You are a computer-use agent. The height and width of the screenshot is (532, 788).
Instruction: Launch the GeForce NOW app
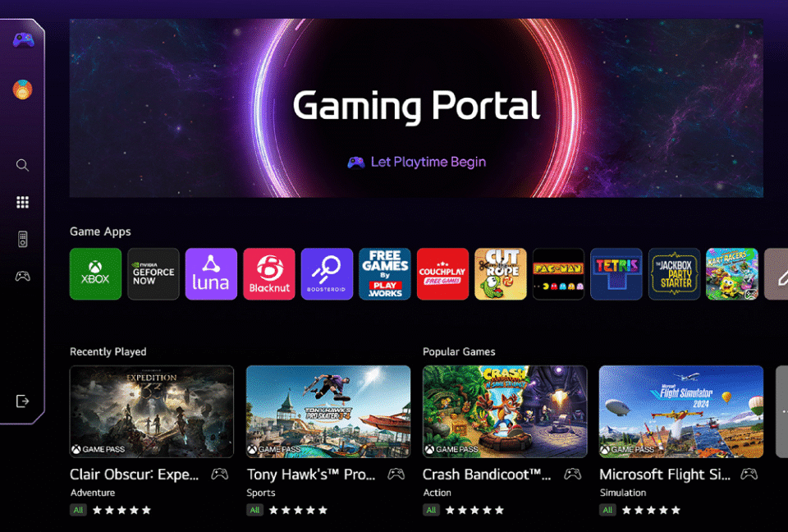(153, 273)
